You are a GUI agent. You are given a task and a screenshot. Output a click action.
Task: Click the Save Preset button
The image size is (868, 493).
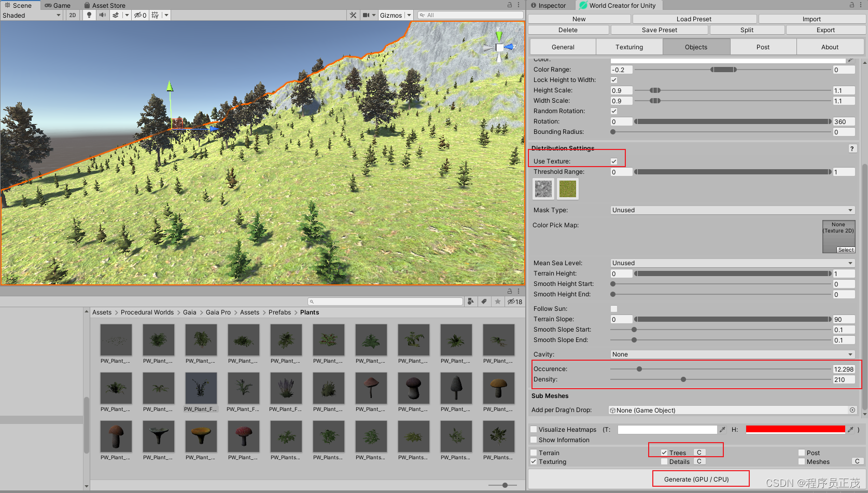(x=659, y=30)
